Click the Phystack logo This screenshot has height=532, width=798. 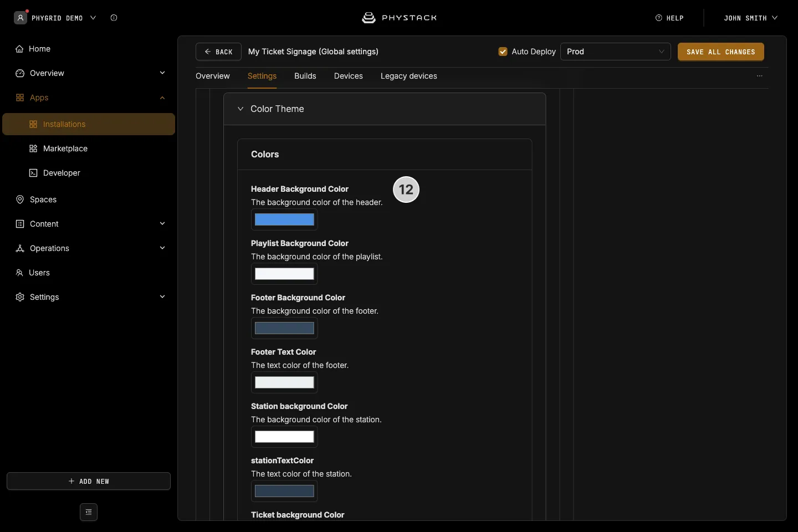399,18
